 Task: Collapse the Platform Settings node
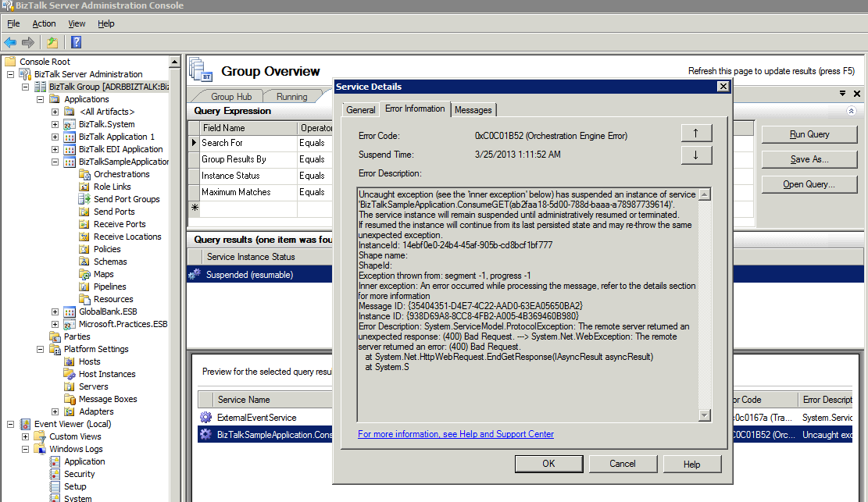41,349
